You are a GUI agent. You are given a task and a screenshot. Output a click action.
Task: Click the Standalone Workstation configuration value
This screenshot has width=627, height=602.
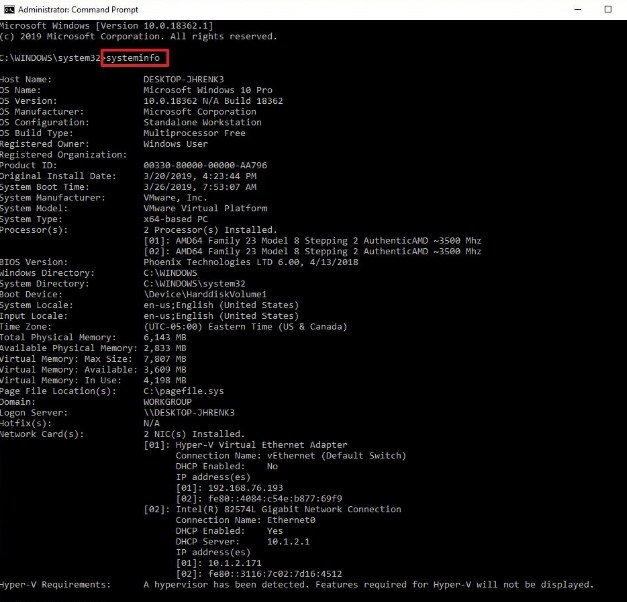202,122
